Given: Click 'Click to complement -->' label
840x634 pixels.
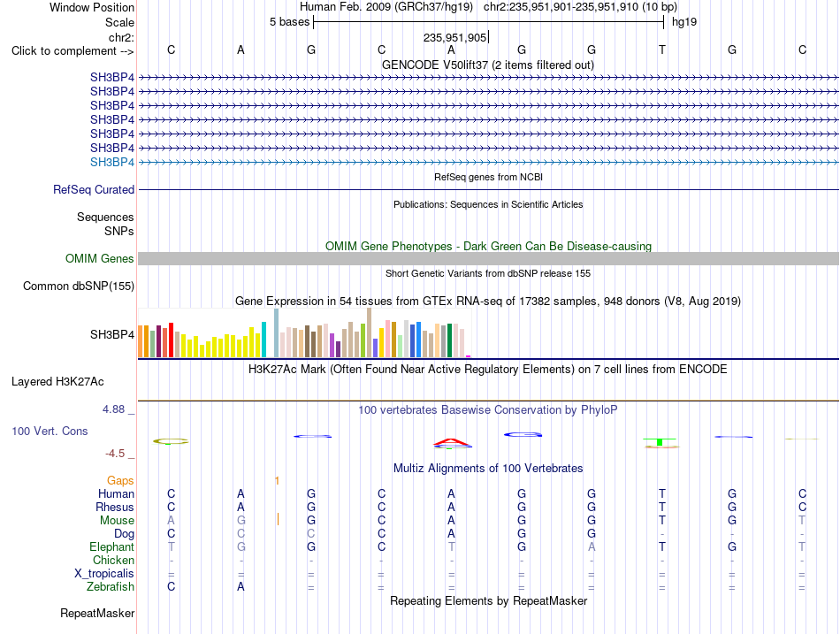Looking at the screenshot, I should (x=73, y=51).
